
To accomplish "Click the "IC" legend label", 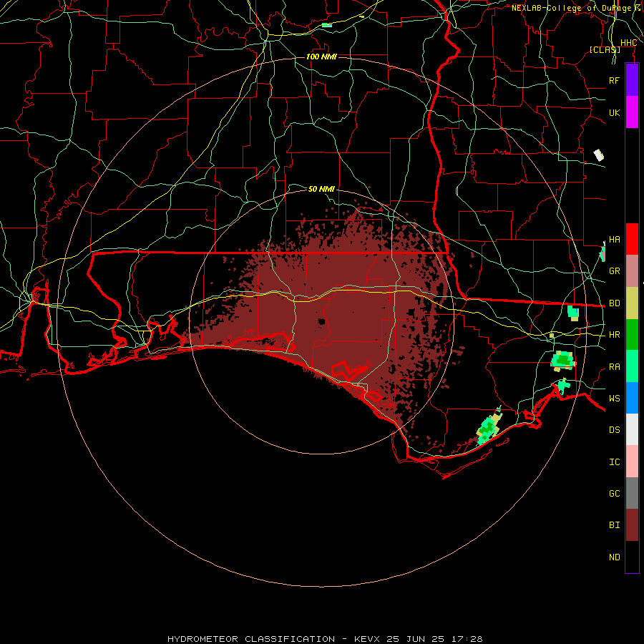I will [x=614, y=462].
